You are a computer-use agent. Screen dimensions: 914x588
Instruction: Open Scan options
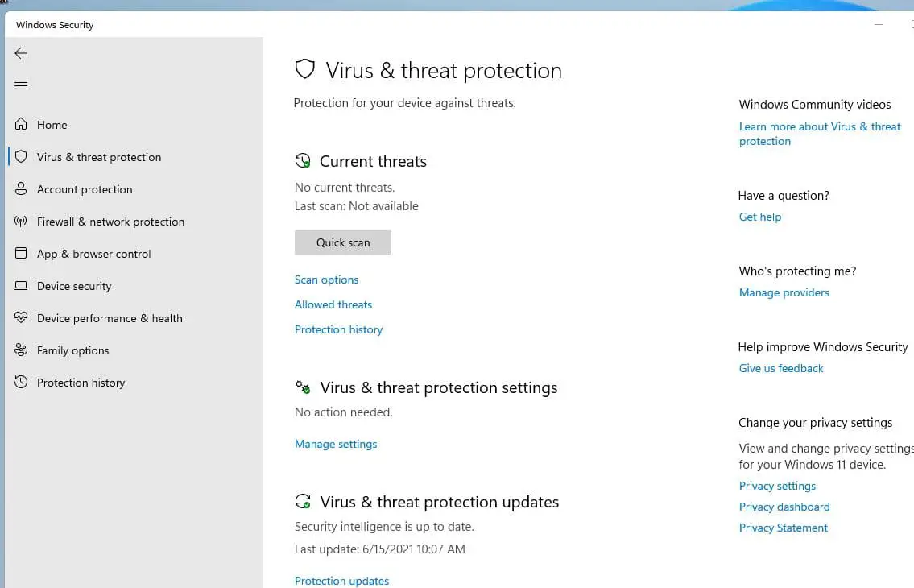[326, 280]
